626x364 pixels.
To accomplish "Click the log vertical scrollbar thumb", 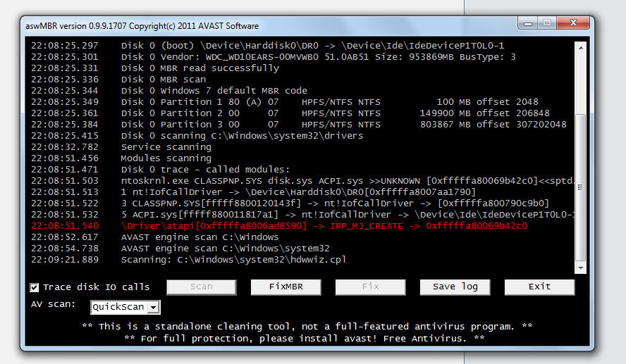I will tap(581, 187).
